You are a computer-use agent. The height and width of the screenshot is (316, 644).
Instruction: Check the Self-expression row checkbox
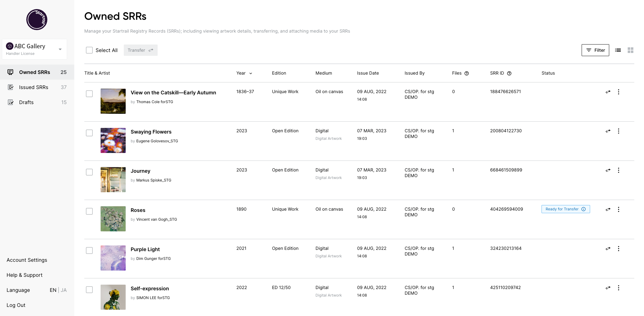pyautogui.click(x=89, y=290)
